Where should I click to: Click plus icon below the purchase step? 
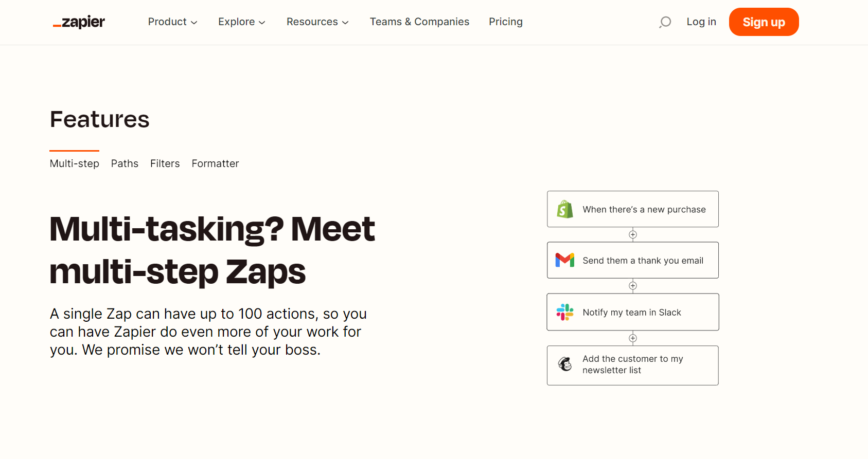tap(633, 234)
